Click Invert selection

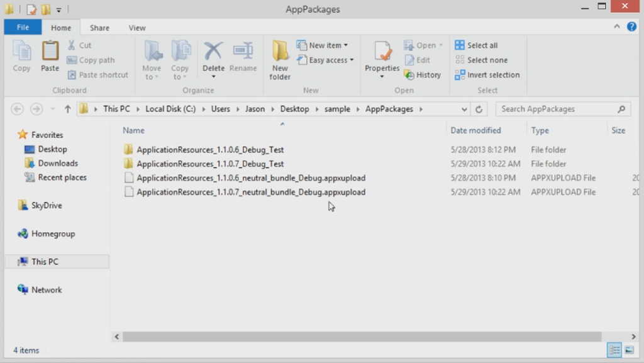(487, 75)
